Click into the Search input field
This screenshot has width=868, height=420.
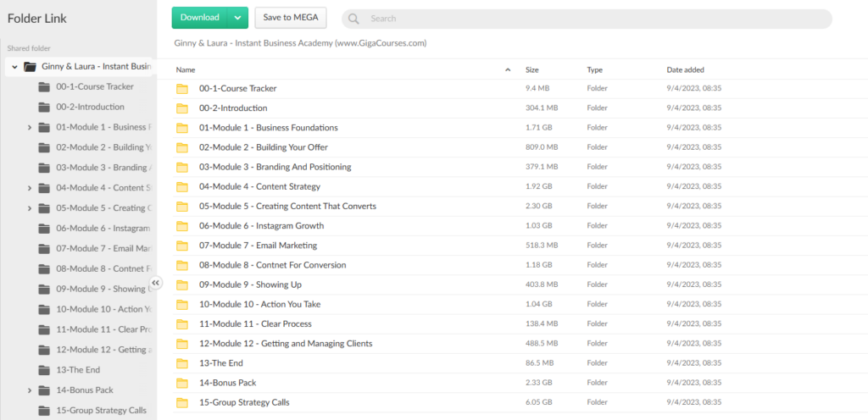593,19
